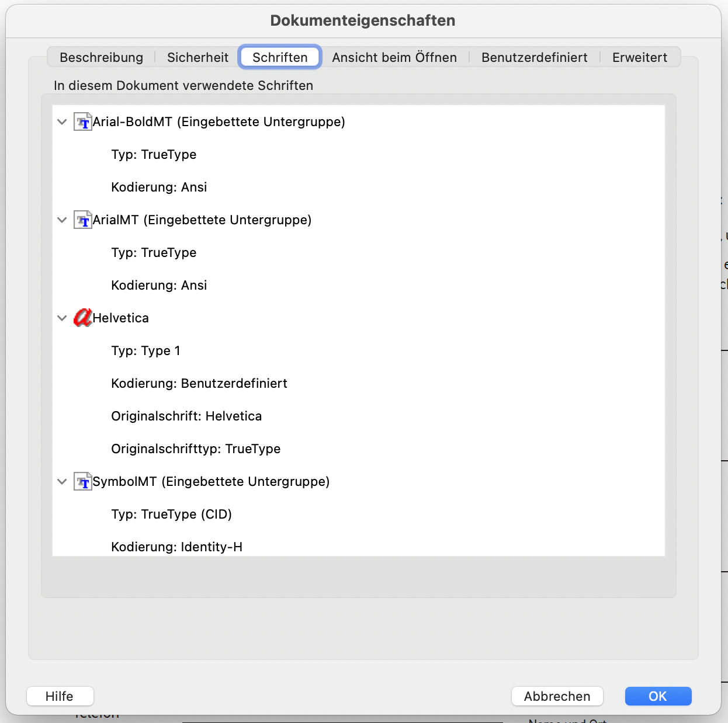Select the Schriften tab
Image resolution: width=728 pixels, height=723 pixels.
point(280,57)
